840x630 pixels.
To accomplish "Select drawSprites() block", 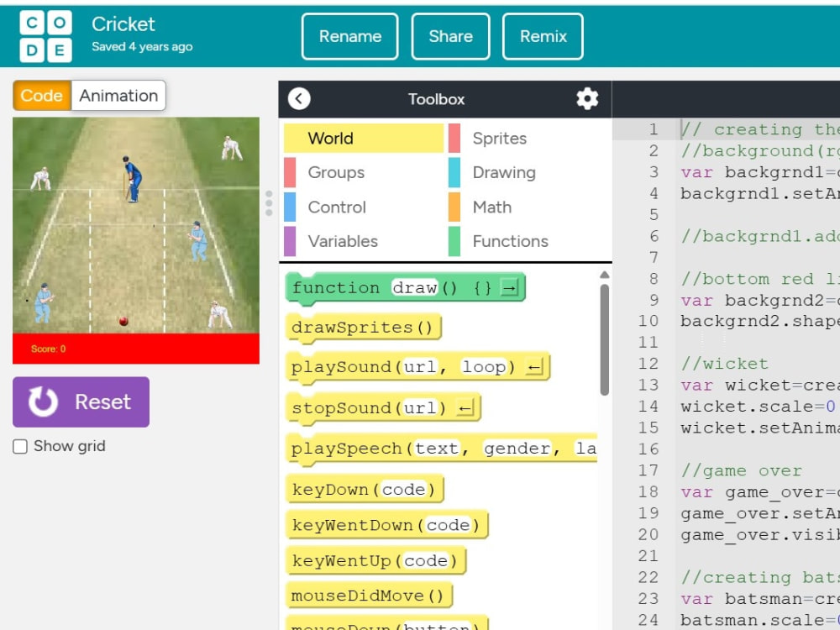I will coord(363,328).
